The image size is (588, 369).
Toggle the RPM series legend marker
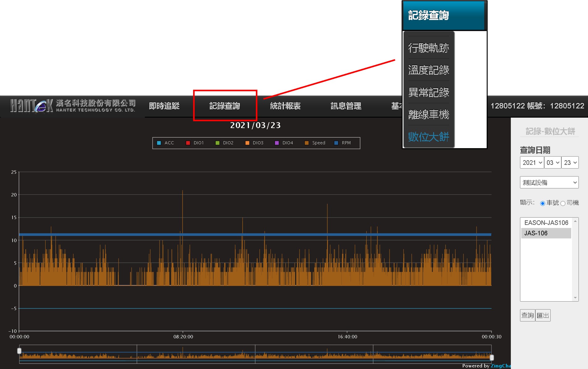[x=336, y=143]
